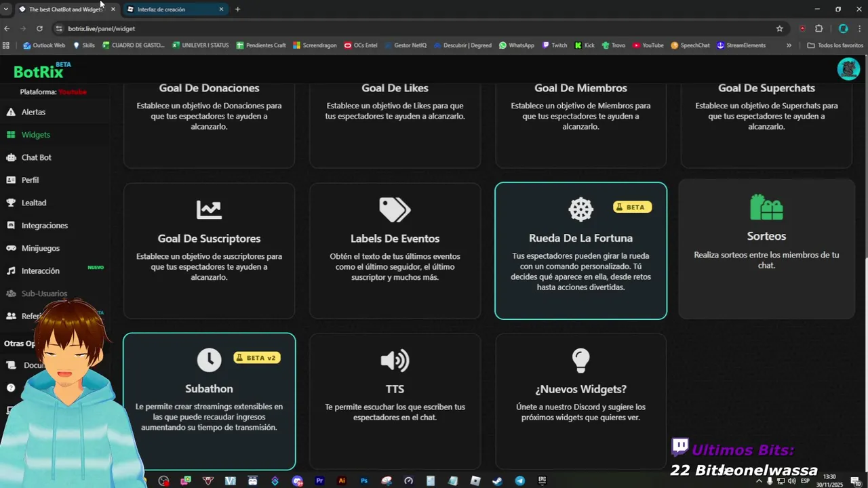Image resolution: width=868 pixels, height=488 pixels.
Task: Open a new browser tab
Action: click(x=237, y=9)
